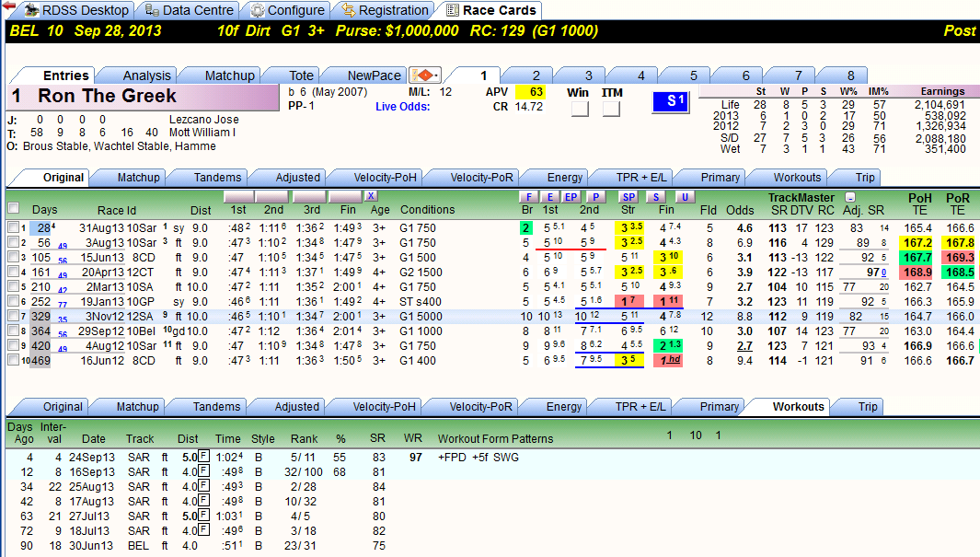The image size is (980, 557).
Task: Click the blue S 1 running style badge
Action: pos(671,102)
